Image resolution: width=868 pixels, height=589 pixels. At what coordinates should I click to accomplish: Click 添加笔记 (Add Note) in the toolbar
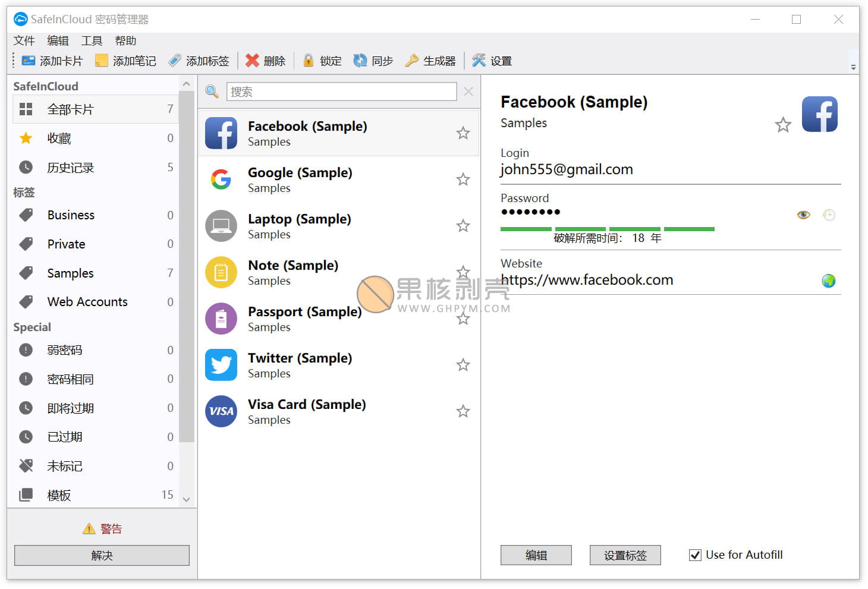pyautogui.click(x=125, y=61)
